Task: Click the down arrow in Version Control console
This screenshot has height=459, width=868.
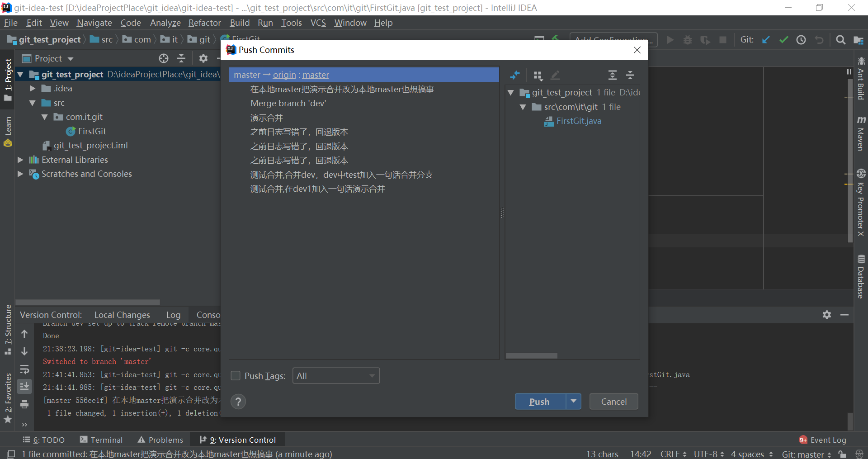Action: pyautogui.click(x=24, y=351)
